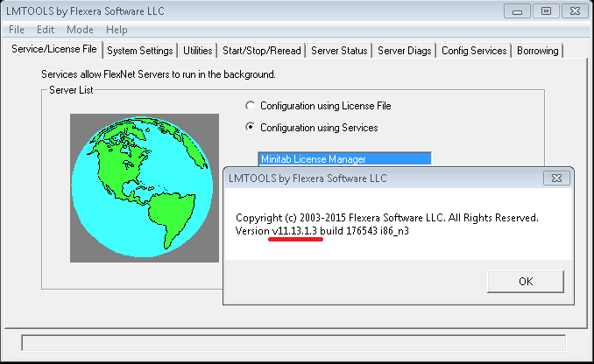Image resolution: width=594 pixels, height=364 pixels.
Task: Open the Mode menu
Action: (80, 30)
